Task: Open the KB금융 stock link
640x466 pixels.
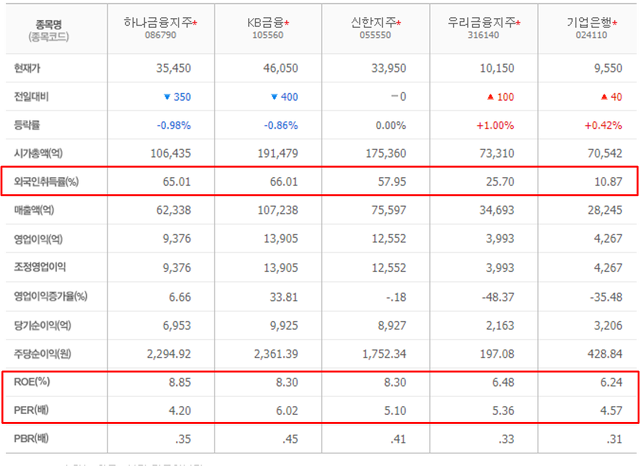Action: (265, 22)
